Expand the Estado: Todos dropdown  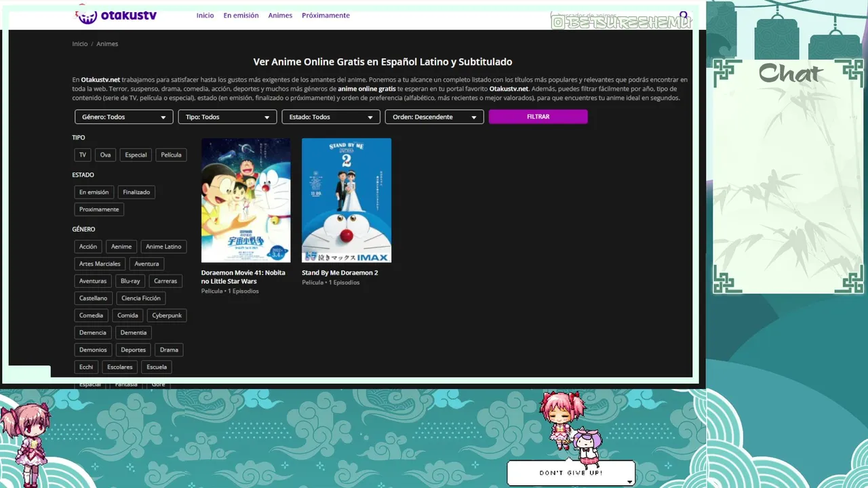pyautogui.click(x=331, y=117)
